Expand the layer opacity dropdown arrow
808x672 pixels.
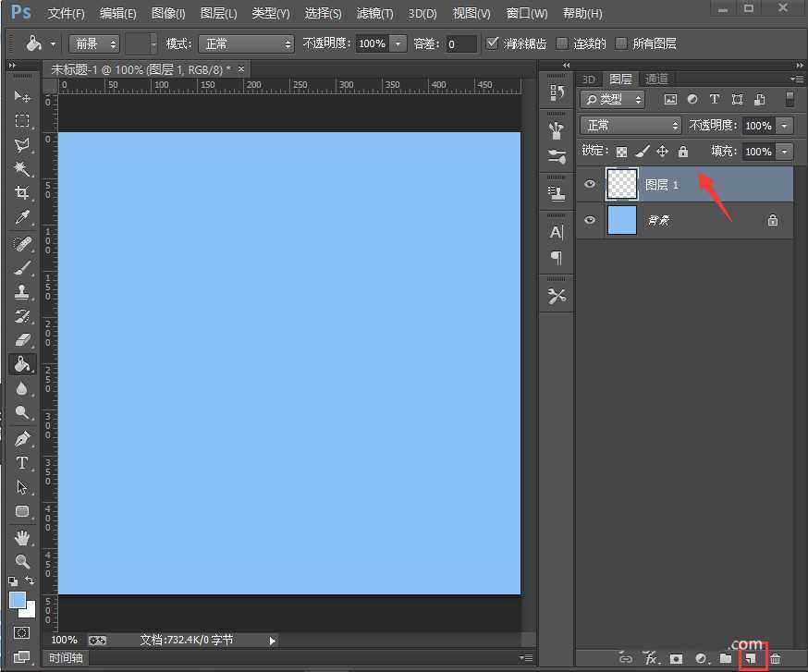[x=785, y=126]
